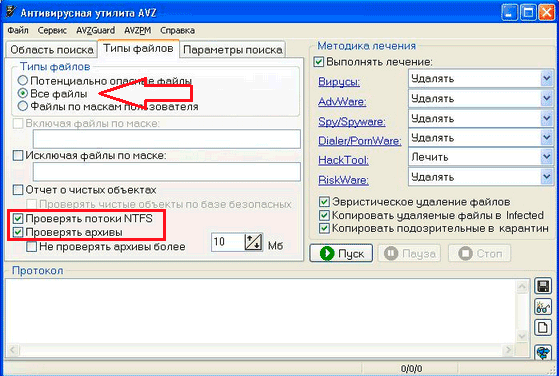559x376 pixels.
Task: Toggle Выполнять лечение checkbox
Action: point(319,62)
